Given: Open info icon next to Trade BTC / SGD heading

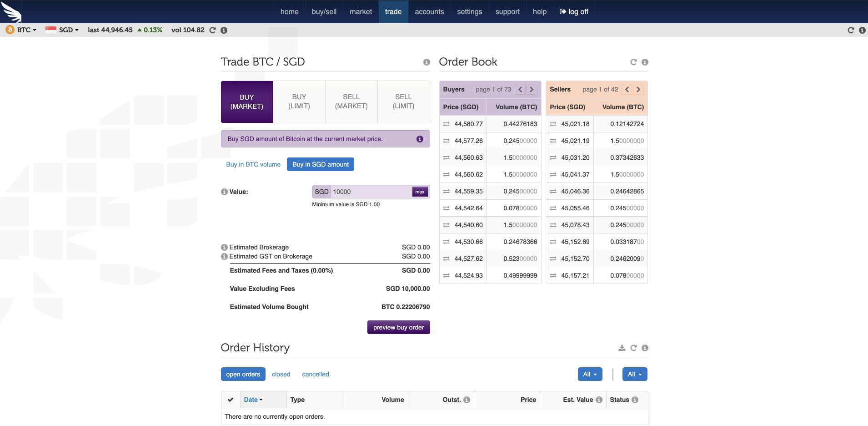Looking at the screenshot, I should click(x=426, y=62).
